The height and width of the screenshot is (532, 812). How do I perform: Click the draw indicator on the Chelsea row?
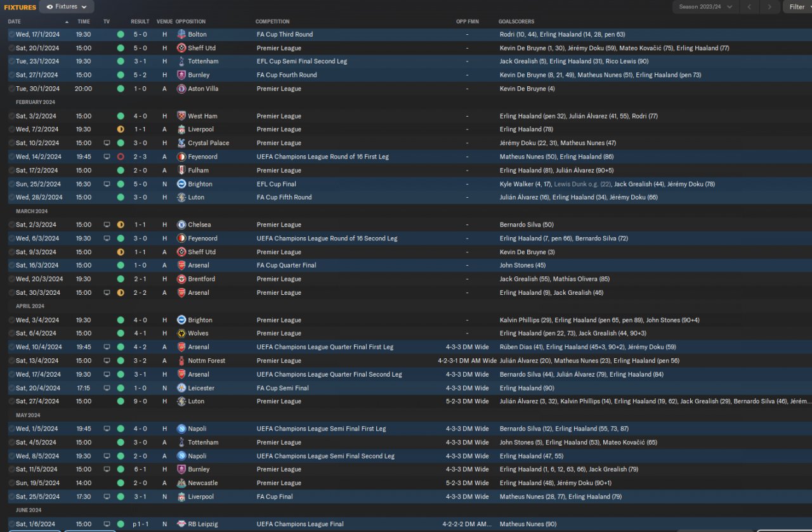point(121,224)
